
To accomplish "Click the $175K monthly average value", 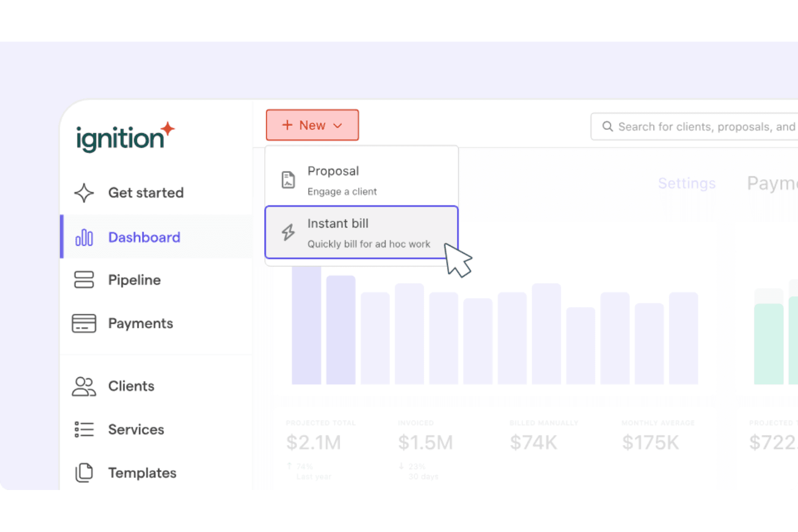I will (x=650, y=443).
